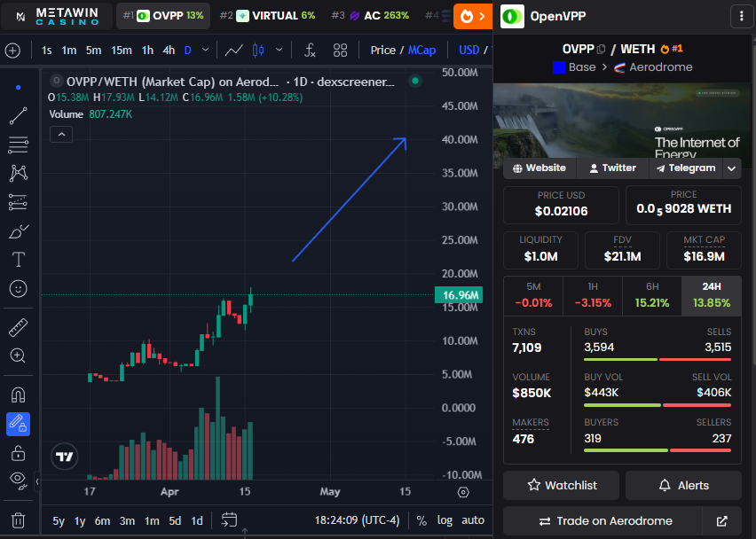Visit the OpenVPP Website link
This screenshot has width=756, height=539.
[x=539, y=168]
